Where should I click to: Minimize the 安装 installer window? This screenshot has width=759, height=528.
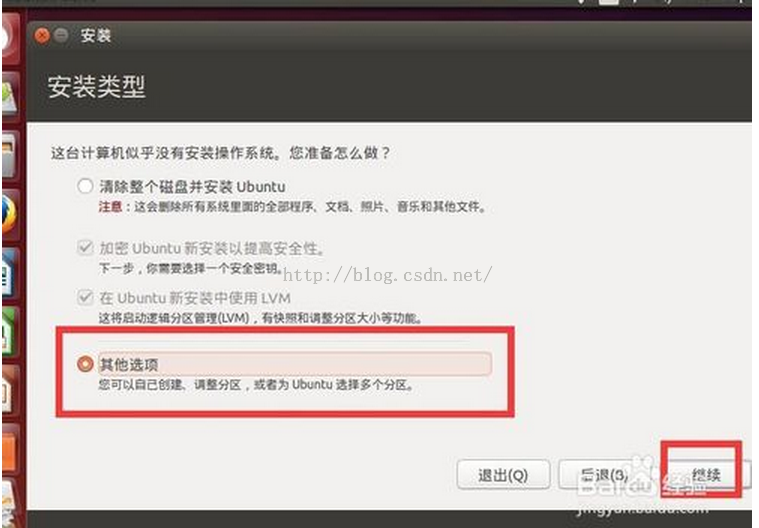[61, 35]
